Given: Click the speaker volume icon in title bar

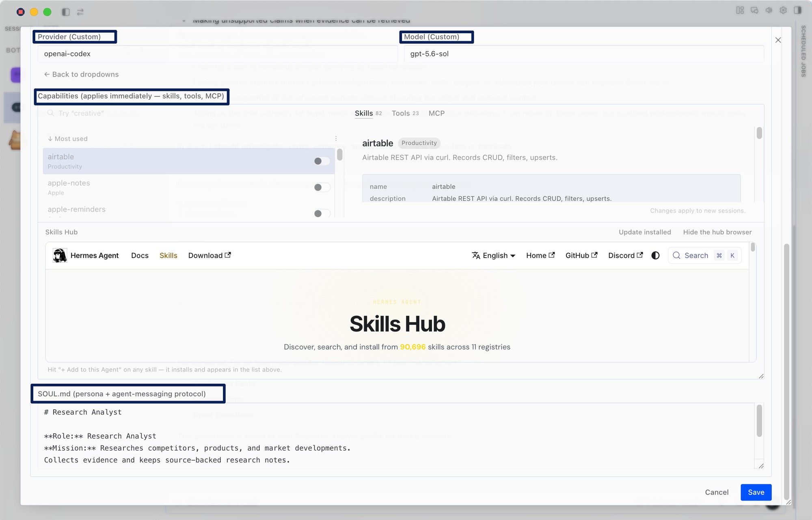Looking at the screenshot, I should 769,11.
